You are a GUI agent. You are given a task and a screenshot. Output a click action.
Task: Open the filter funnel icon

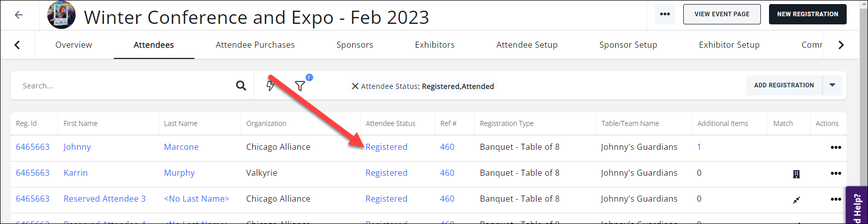[x=300, y=86]
